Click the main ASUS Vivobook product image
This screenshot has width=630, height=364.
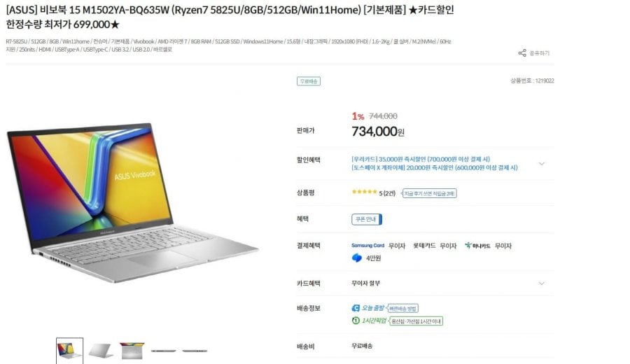coord(132,203)
